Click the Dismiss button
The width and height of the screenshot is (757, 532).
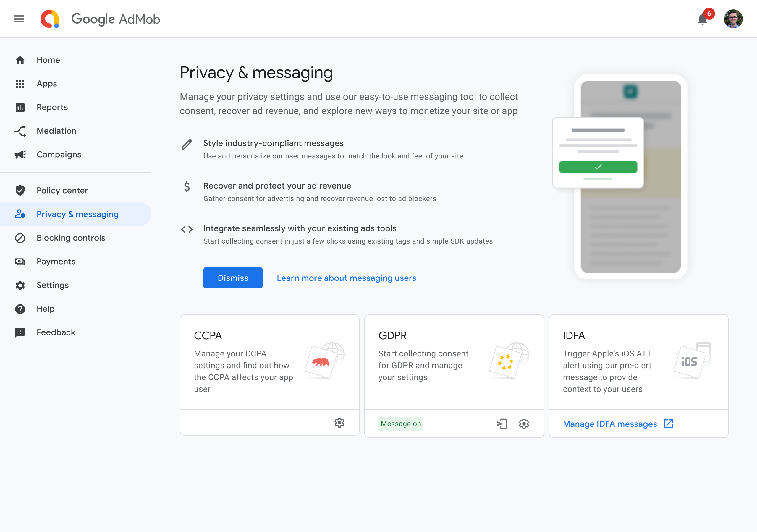(233, 278)
